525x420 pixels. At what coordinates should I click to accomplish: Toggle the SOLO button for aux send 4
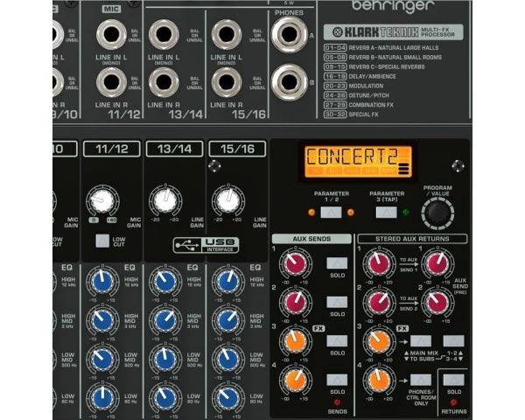(x=337, y=380)
